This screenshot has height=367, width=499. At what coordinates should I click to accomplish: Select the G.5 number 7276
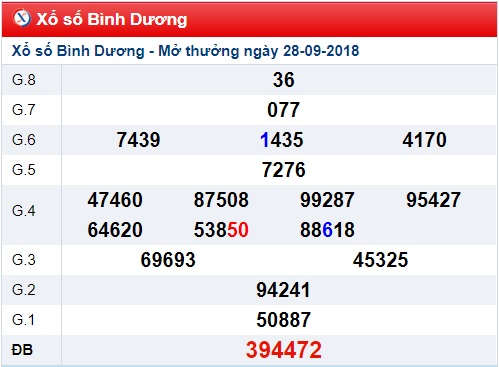[x=283, y=170]
